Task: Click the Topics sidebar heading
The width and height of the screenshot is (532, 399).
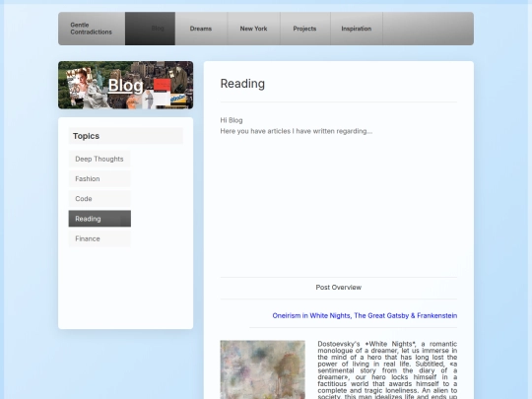Action: tap(125, 136)
